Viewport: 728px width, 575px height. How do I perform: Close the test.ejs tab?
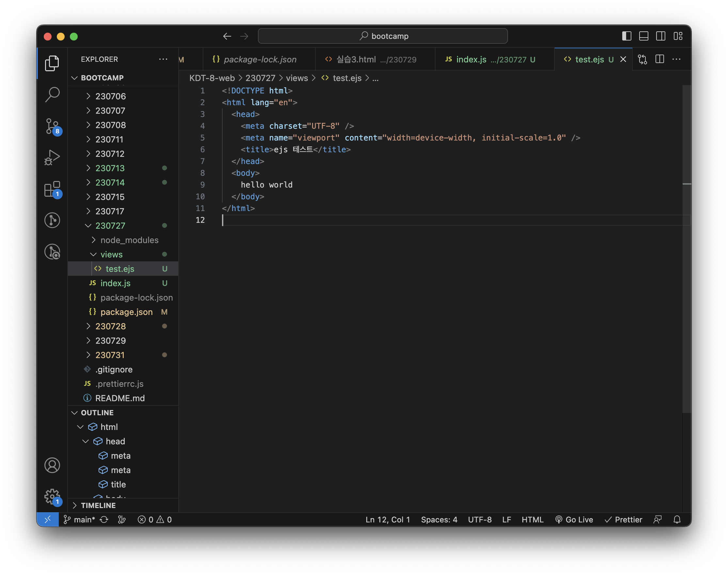tap(624, 59)
